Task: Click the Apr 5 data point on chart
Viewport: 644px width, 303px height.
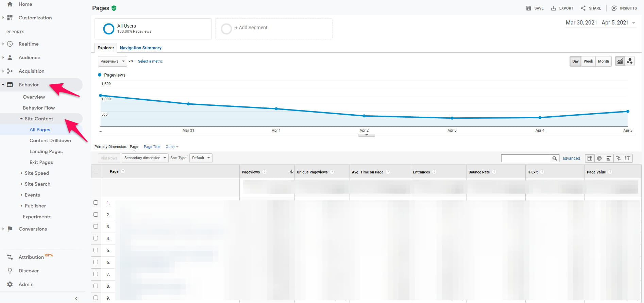Action: pos(628,111)
